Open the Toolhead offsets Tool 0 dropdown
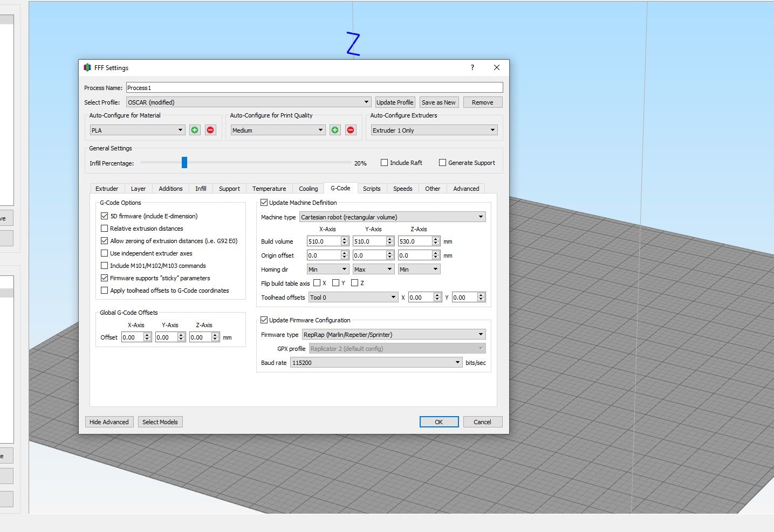Image resolution: width=774 pixels, height=532 pixels. click(353, 297)
